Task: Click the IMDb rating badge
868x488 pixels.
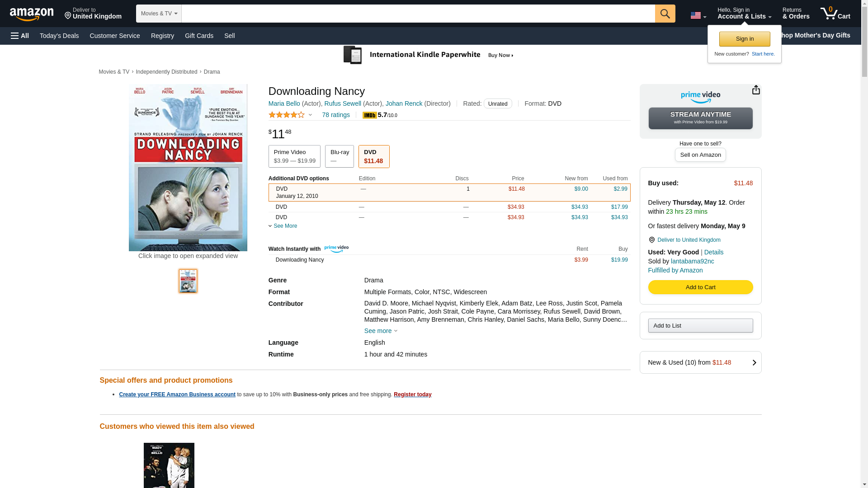Action: [x=369, y=116]
